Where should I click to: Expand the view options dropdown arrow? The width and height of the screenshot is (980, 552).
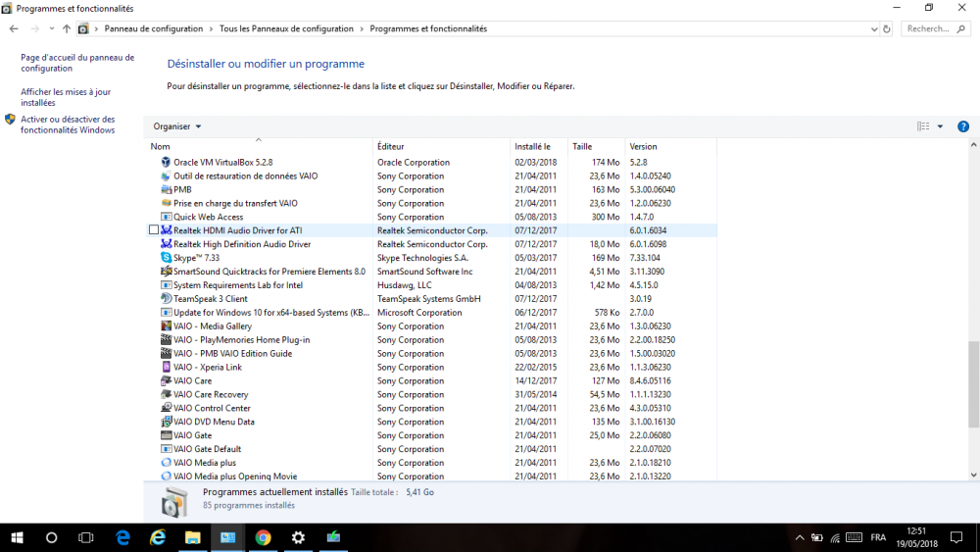tap(940, 126)
